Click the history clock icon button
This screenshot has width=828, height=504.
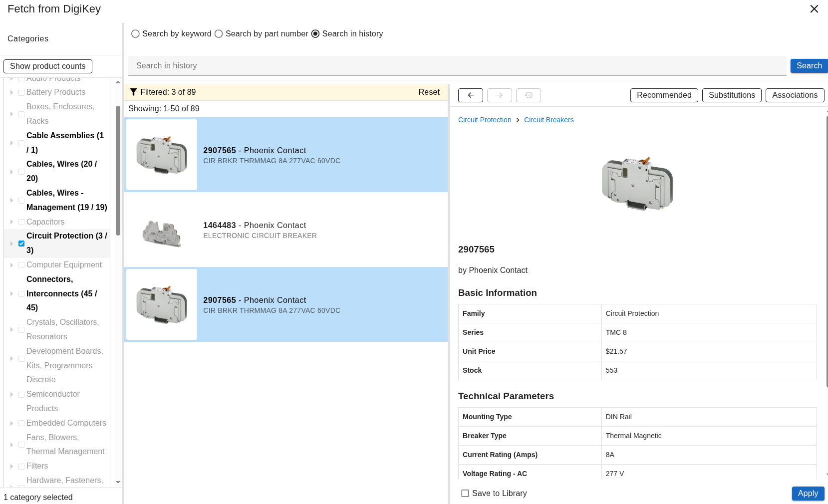coord(529,95)
